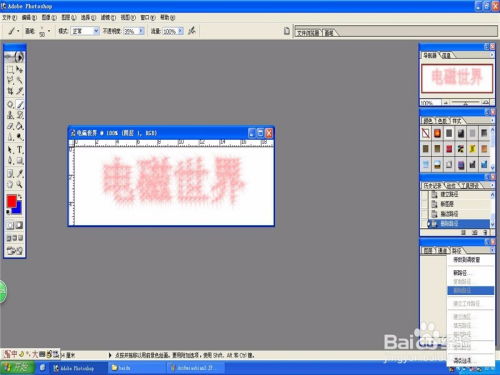The height and width of the screenshot is (375, 500).
Task: Switch to the History (历史记录) tab
Action: click(433, 185)
